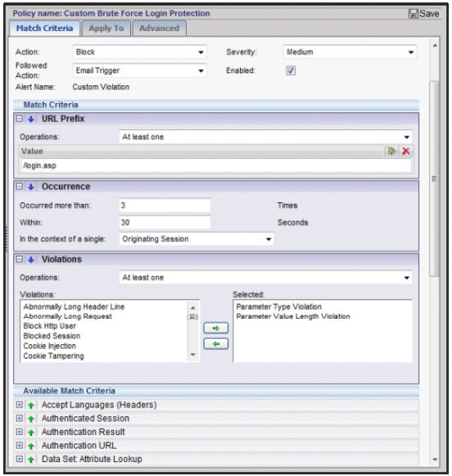Open the Originating Session context dropdown
452x476 pixels.
pos(197,239)
